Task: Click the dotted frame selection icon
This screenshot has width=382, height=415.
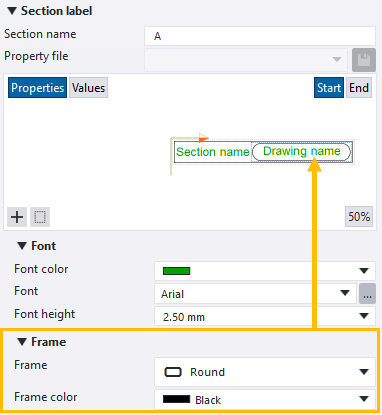Action: [40, 217]
